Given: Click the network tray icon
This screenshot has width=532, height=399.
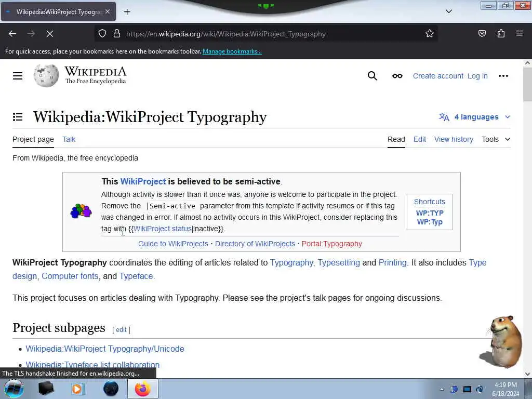Looking at the screenshot, I should coord(467,390).
